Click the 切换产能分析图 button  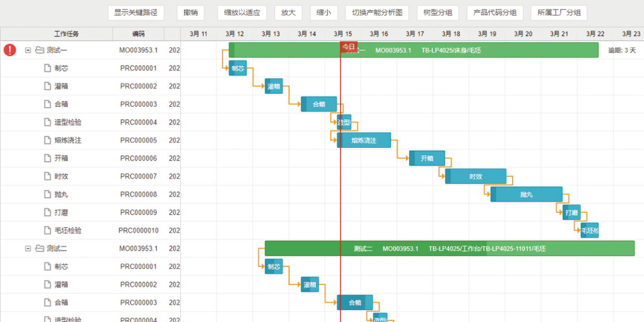click(377, 13)
